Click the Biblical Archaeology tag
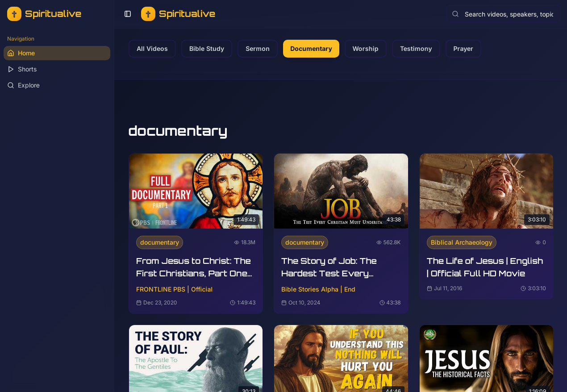Viewport: 567px width, 392px height. click(x=461, y=242)
